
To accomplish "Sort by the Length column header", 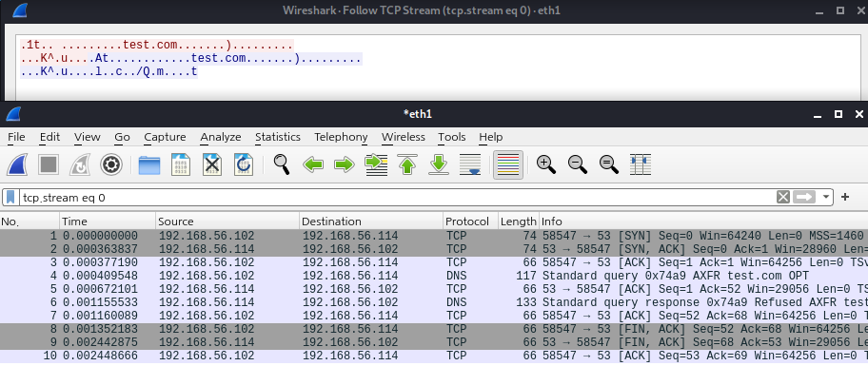I will click(x=518, y=222).
